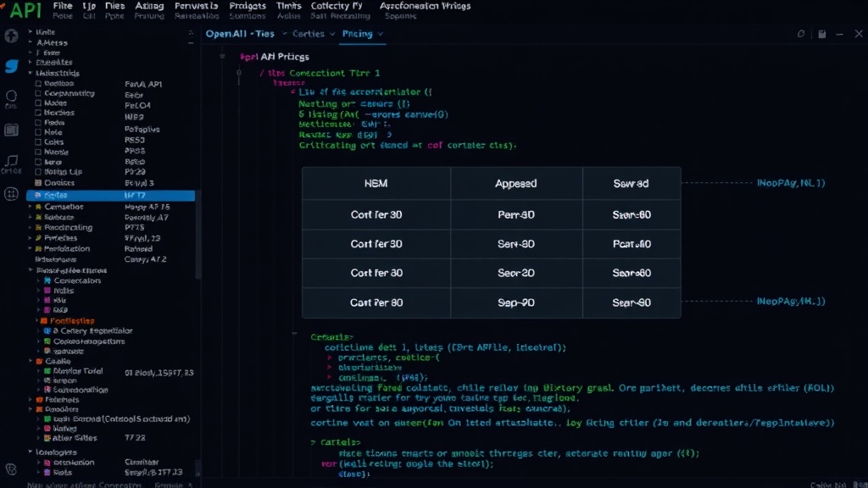Expand the Csalie folder
This screenshot has height=488, width=868.
pyautogui.click(x=31, y=361)
